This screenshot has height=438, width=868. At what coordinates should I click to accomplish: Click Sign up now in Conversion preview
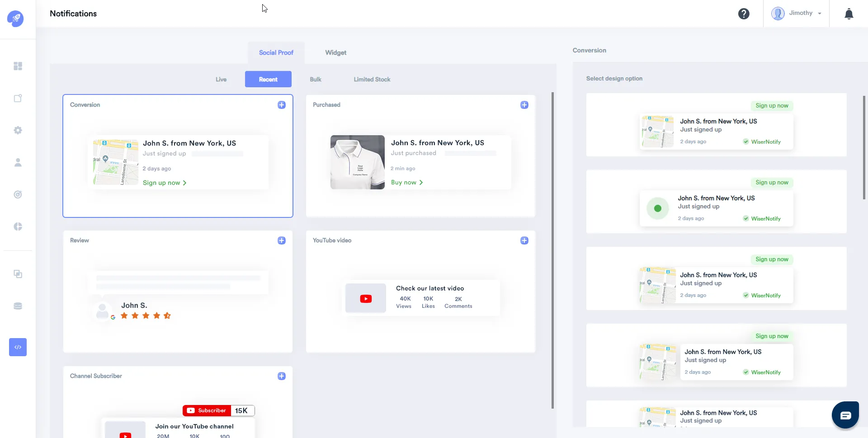161,183
